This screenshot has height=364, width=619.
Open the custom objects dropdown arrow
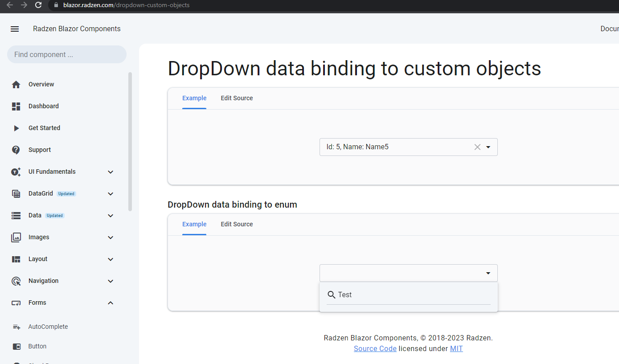488,147
